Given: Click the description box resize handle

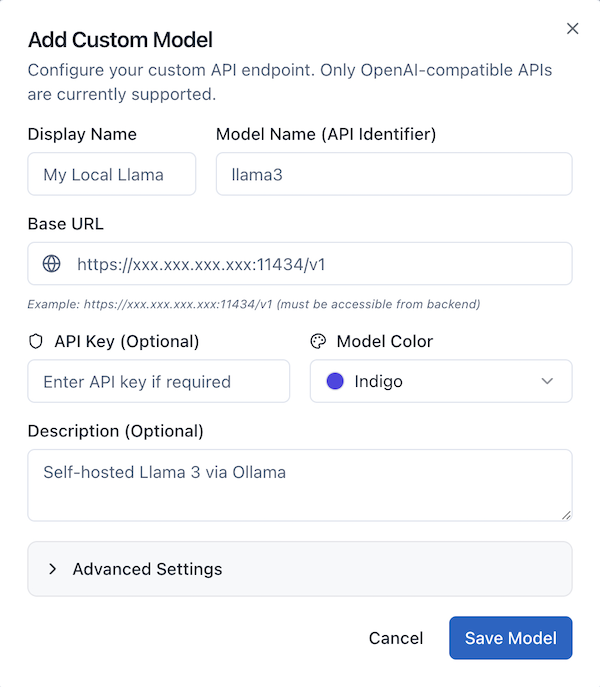Looking at the screenshot, I should pos(566,514).
